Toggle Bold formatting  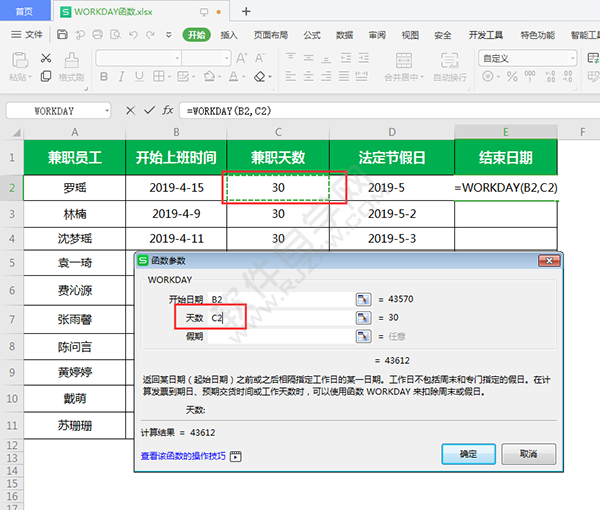[x=104, y=77]
